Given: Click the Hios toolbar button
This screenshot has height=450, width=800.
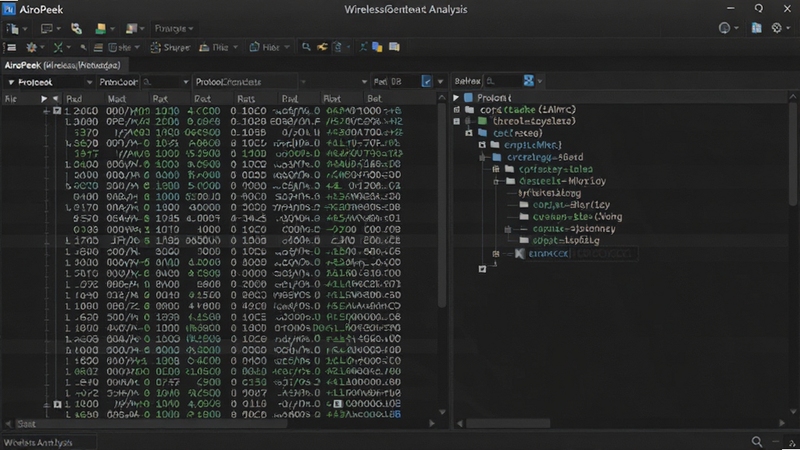Looking at the screenshot, I should [269, 47].
